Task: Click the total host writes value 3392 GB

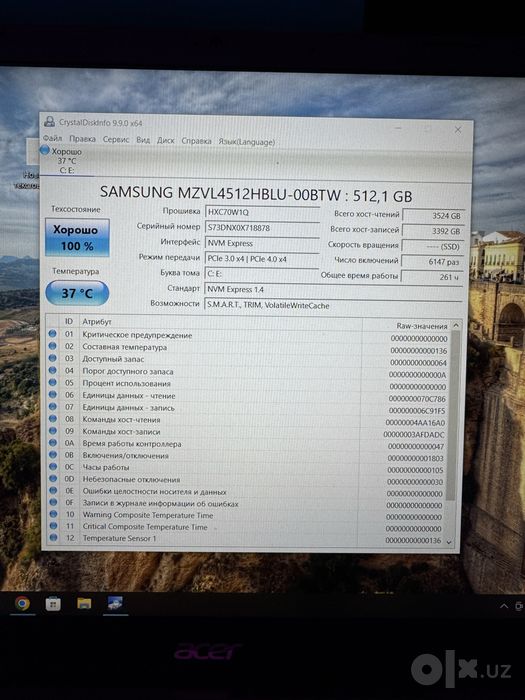Action: tap(433, 231)
